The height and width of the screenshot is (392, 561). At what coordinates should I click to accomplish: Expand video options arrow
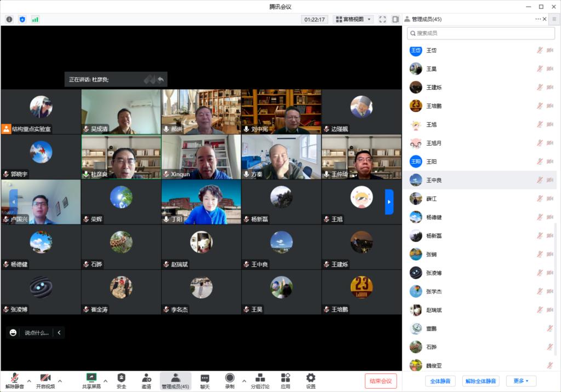coord(60,381)
